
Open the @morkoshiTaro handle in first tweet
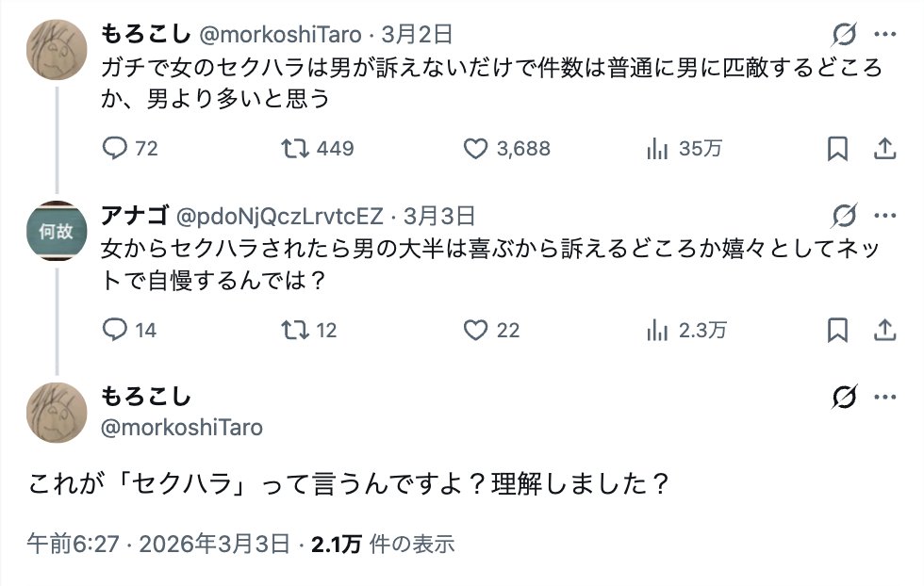[x=279, y=35]
